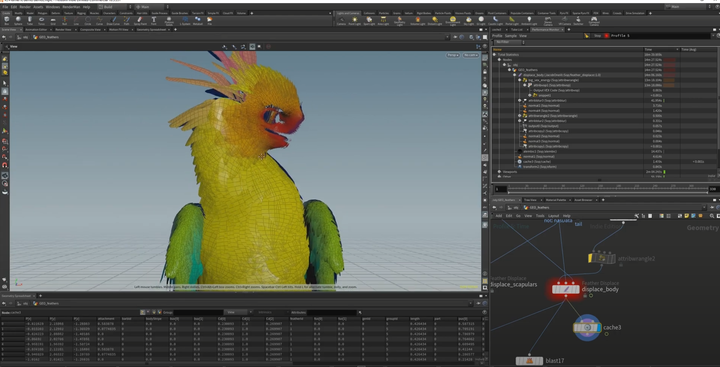The width and height of the screenshot is (720, 367).
Task: Open the No cam dropdown in viewport
Action: click(470, 55)
